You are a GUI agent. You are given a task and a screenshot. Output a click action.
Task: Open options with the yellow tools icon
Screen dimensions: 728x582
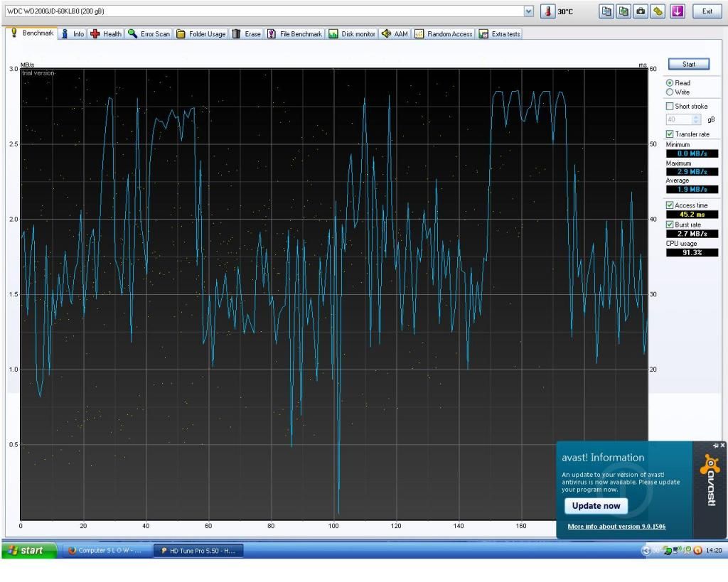(658, 11)
